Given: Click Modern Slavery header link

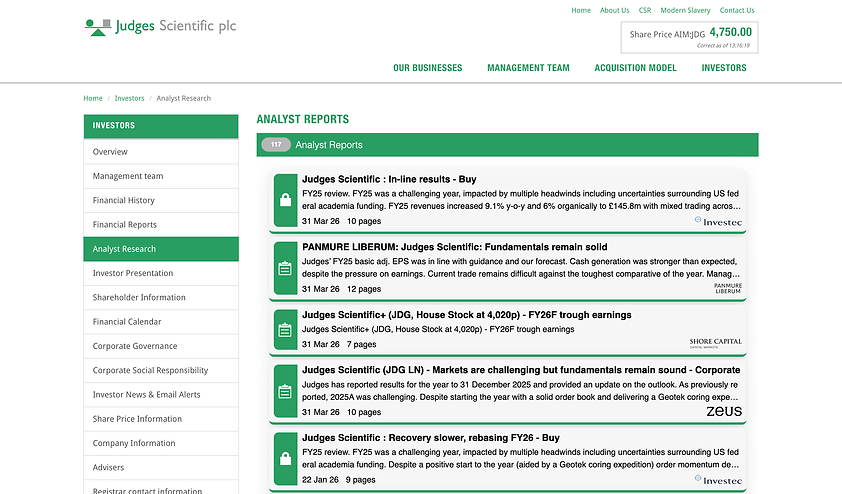Looking at the screenshot, I should [x=685, y=10].
